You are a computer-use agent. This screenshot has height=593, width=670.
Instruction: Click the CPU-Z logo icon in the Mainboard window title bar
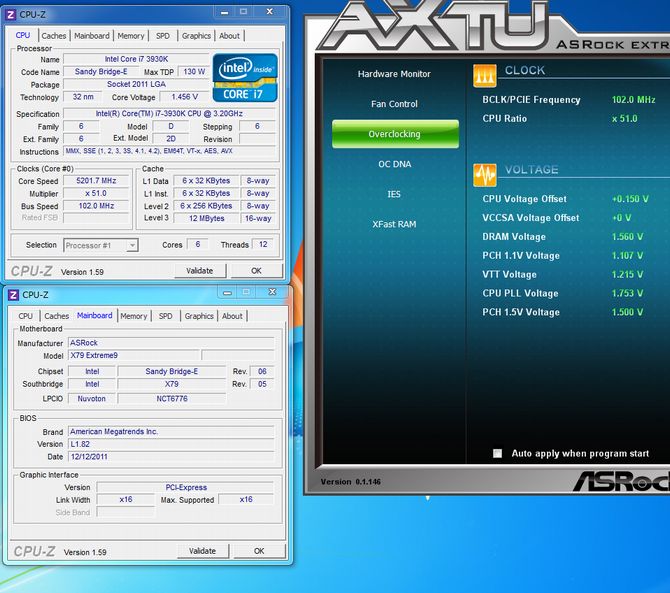[13, 295]
